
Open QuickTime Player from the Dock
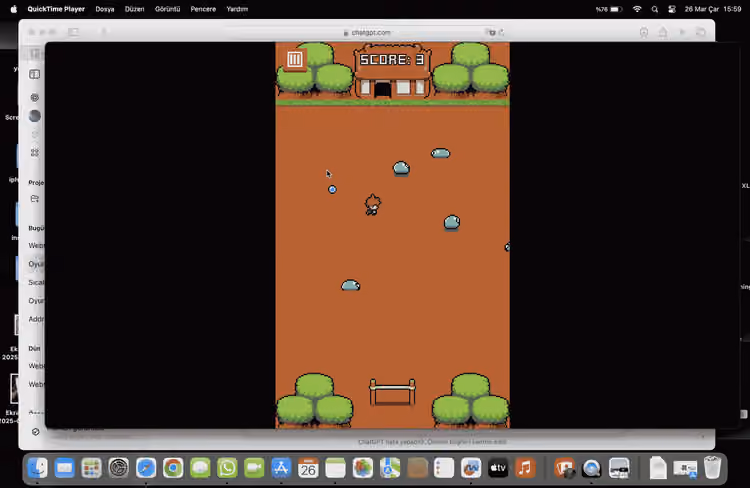point(592,468)
